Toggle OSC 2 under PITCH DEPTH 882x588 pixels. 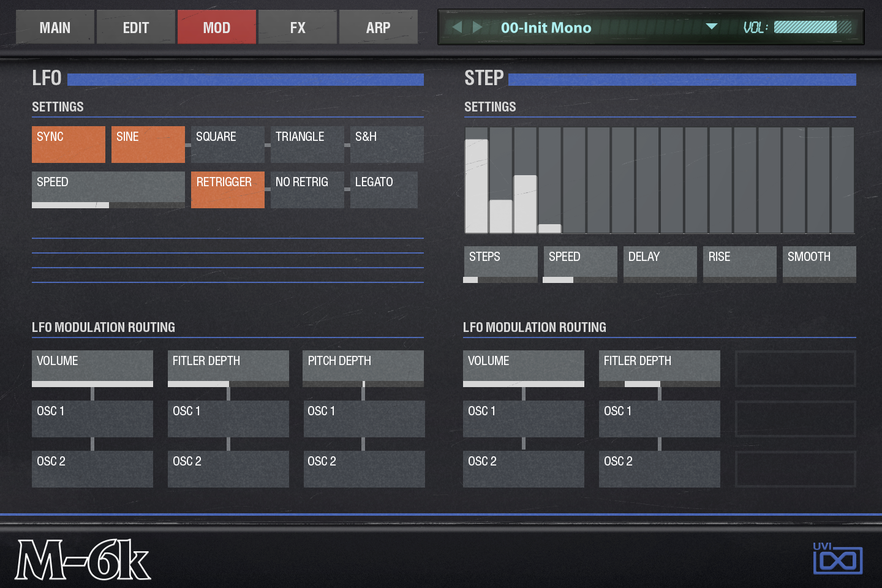pyautogui.click(x=364, y=469)
